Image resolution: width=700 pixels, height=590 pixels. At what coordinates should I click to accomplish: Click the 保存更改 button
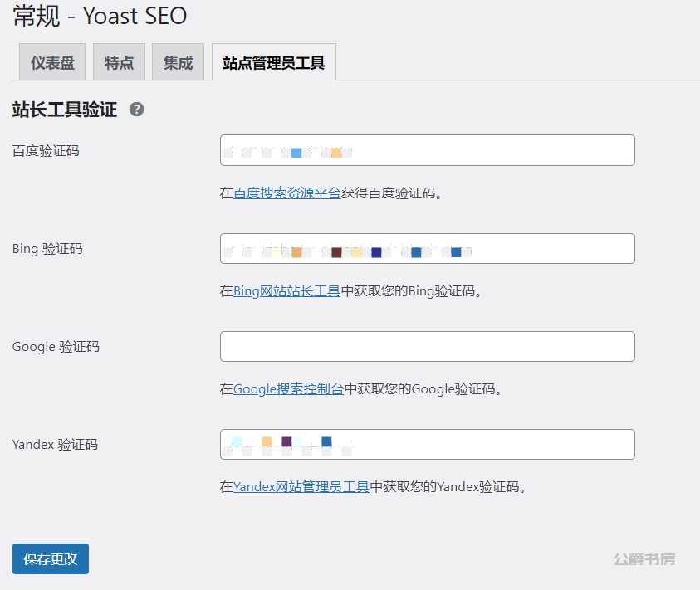tap(51, 558)
